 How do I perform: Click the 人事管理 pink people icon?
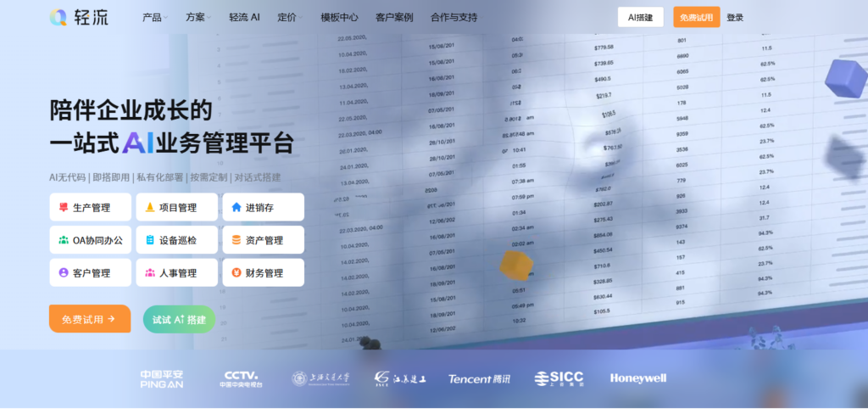click(149, 272)
